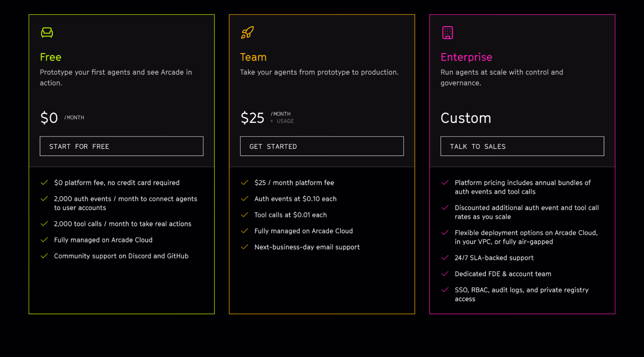Viewport: 644px width, 357px height.
Task: Select the Team plan heading
Action: click(x=253, y=57)
